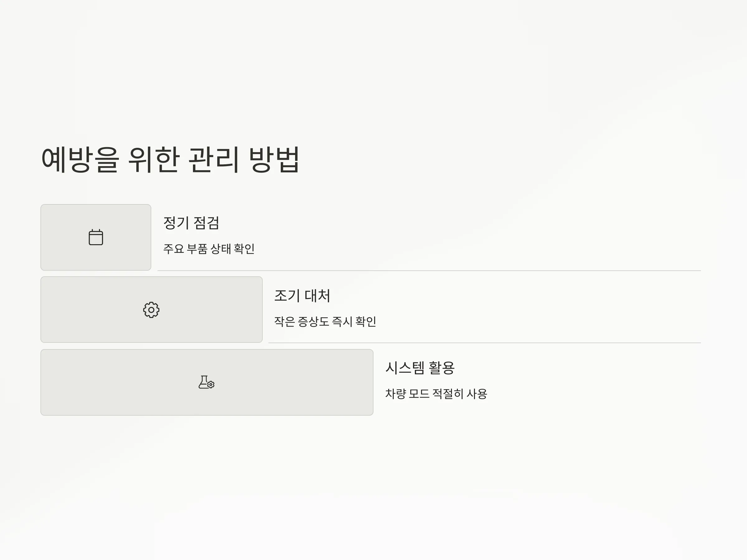Select text 작은 증상도 즉시 확인
The height and width of the screenshot is (560, 747).
(325, 321)
